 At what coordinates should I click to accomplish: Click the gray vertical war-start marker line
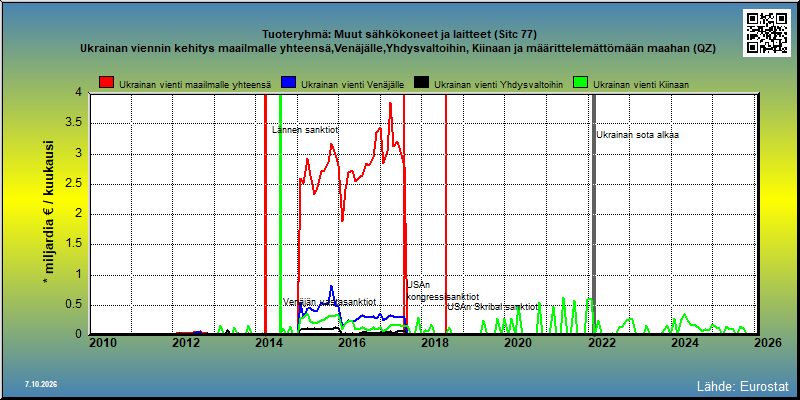click(593, 213)
